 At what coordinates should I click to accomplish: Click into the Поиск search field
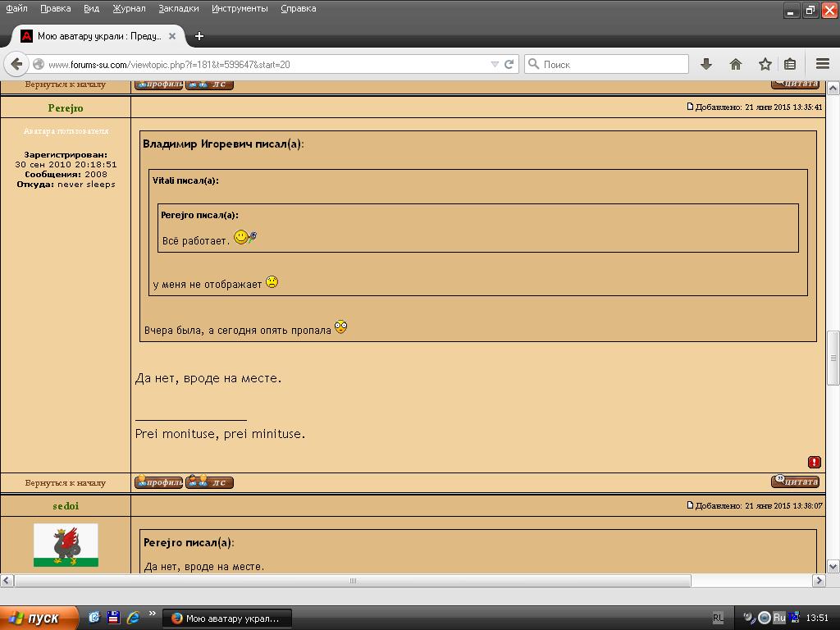pyautogui.click(x=611, y=64)
